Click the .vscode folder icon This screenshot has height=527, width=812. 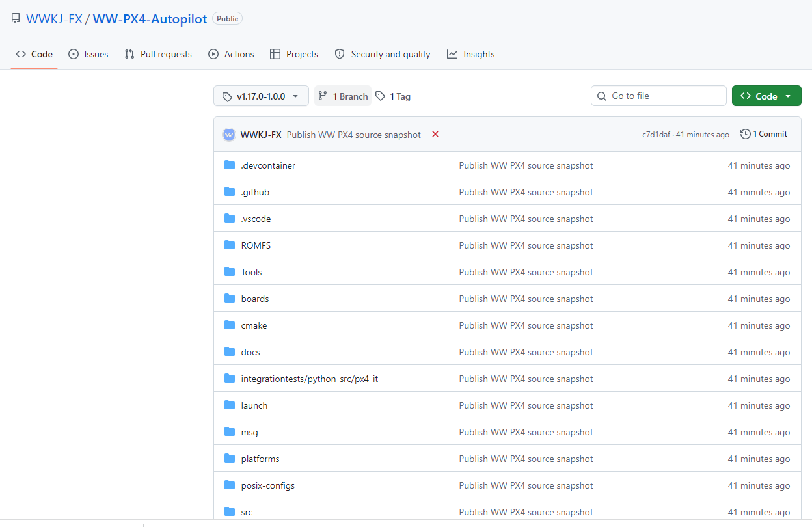coord(230,219)
